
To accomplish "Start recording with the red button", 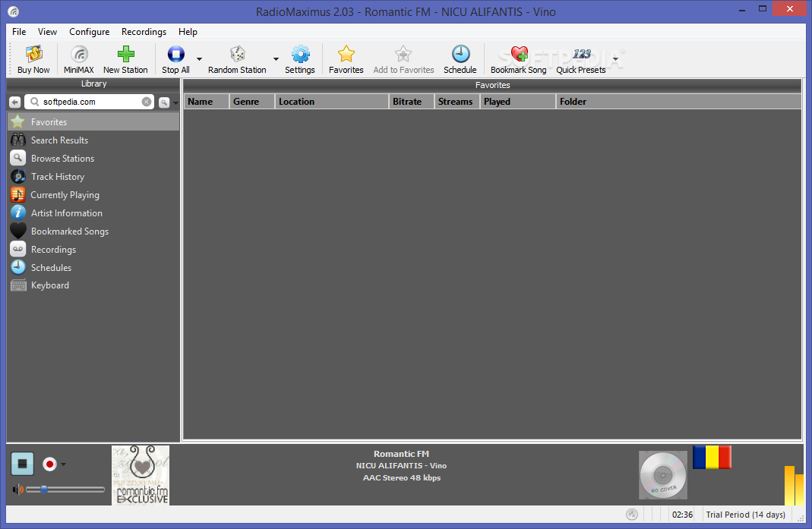I will (x=49, y=464).
